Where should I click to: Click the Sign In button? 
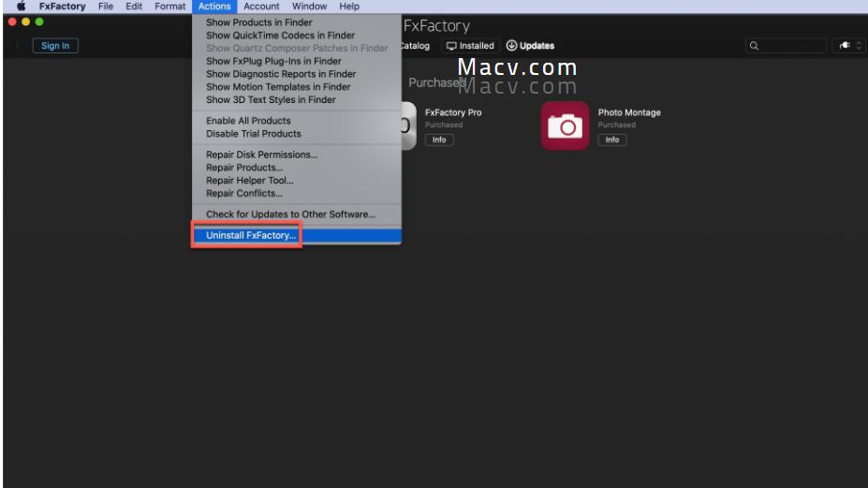(55, 45)
